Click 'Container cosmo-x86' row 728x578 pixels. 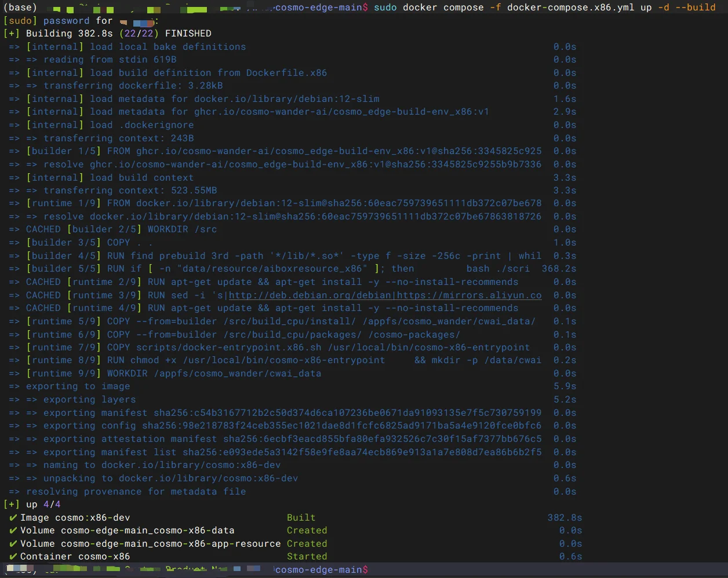tap(296, 557)
